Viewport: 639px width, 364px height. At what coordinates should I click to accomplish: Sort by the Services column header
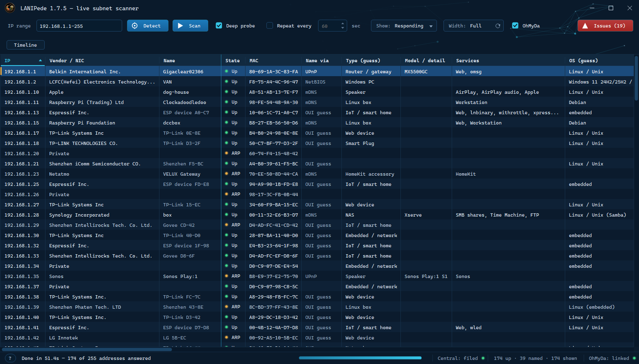coord(508,61)
